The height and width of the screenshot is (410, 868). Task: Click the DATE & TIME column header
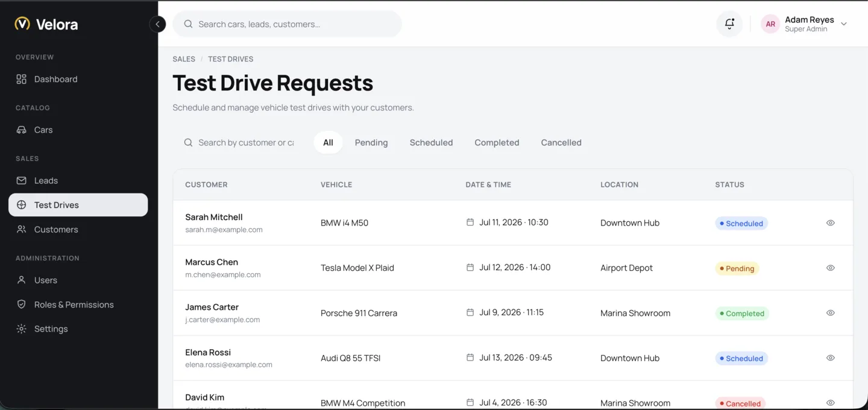pyautogui.click(x=488, y=184)
